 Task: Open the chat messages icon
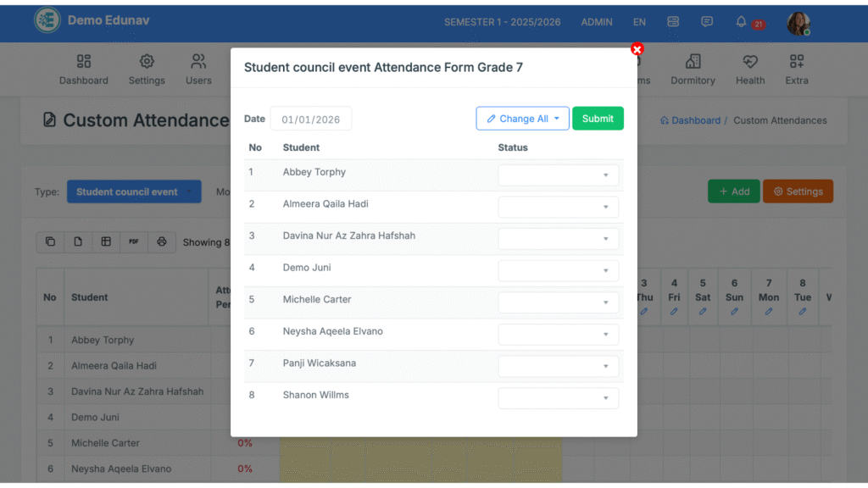pos(707,22)
